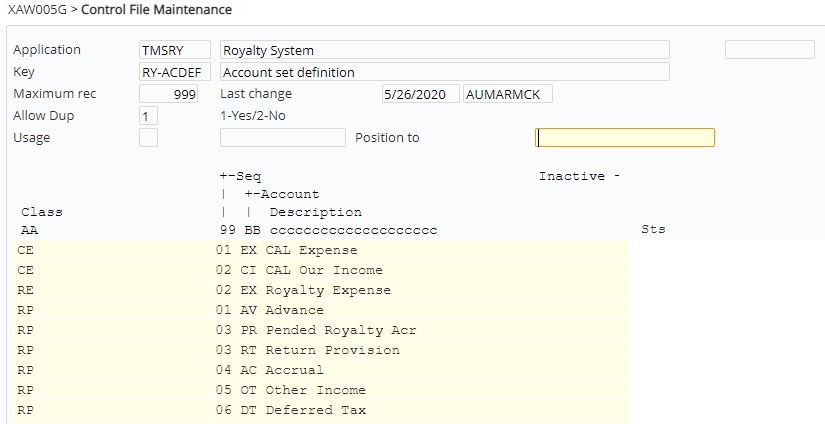Click the Key field containing RY-ACDEF

[175, 72]
